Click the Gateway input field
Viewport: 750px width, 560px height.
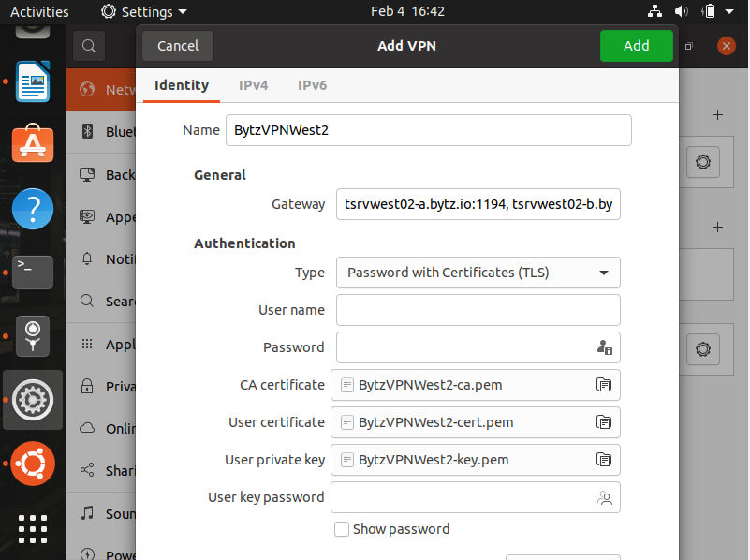coord(478,204)
